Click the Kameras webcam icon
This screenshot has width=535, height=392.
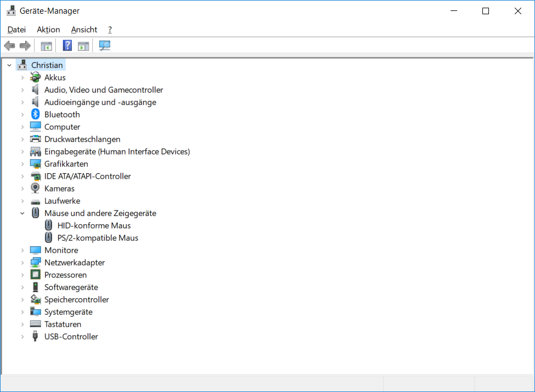click(35, 188)
